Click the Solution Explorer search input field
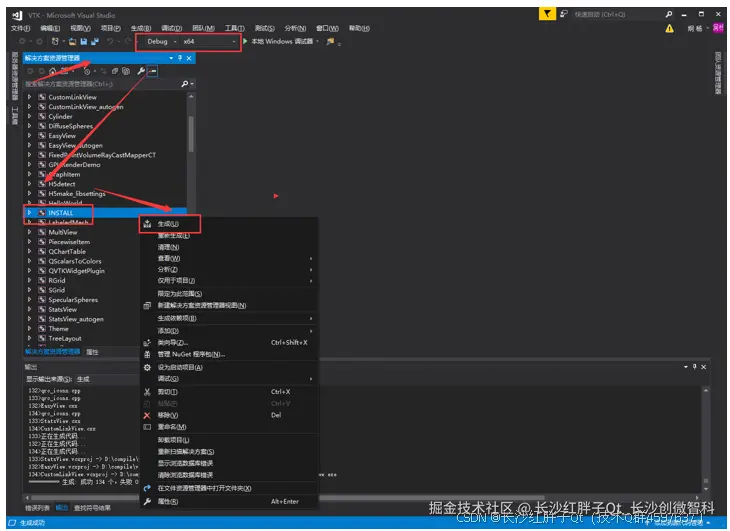This screenshot has height=531, width=730. click(101, 84)
